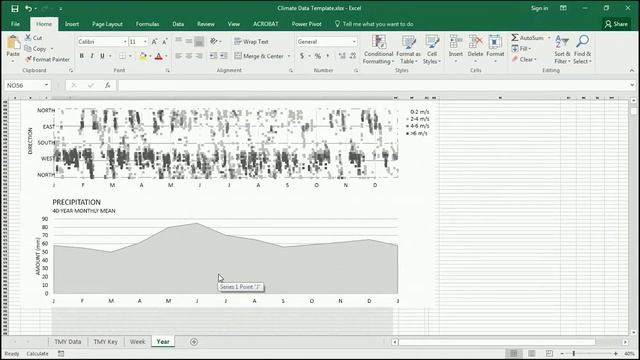Click Insert Function fx icon
640x360 pixels.
tap(107, 85)
